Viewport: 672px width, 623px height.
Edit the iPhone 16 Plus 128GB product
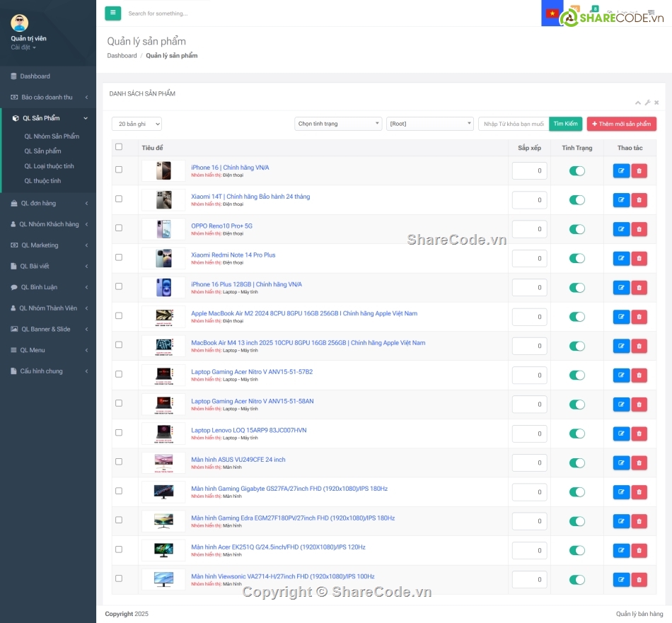click(621, 288)
